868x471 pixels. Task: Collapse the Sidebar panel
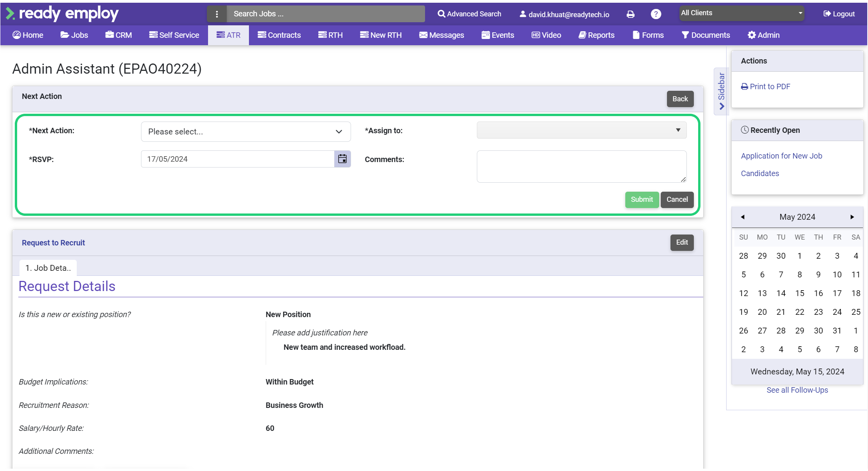pyautogui.click(x=721, y=91)
